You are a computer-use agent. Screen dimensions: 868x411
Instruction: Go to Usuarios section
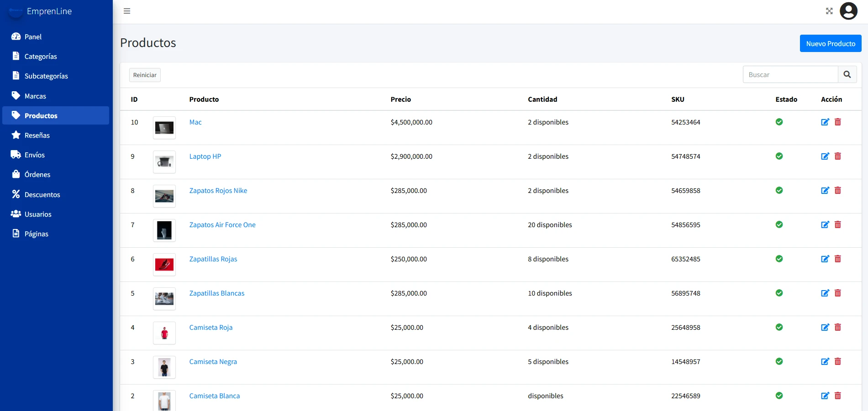(x=56, y=214)
